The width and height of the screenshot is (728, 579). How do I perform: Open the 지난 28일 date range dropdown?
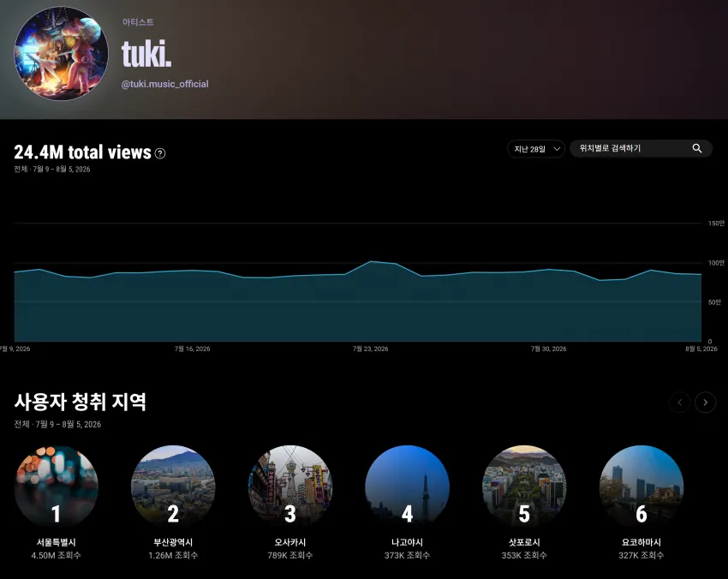coord(536,149)
